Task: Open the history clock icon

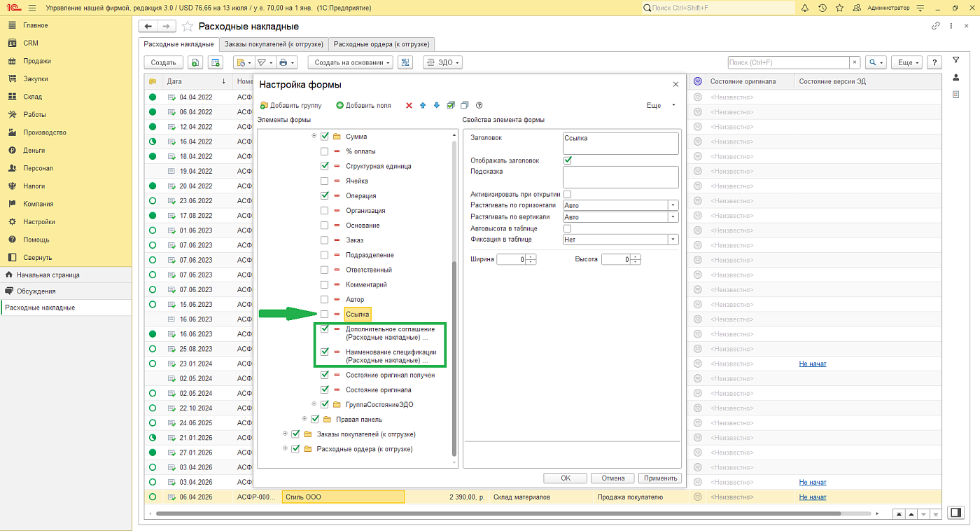Action: (822, 8)
